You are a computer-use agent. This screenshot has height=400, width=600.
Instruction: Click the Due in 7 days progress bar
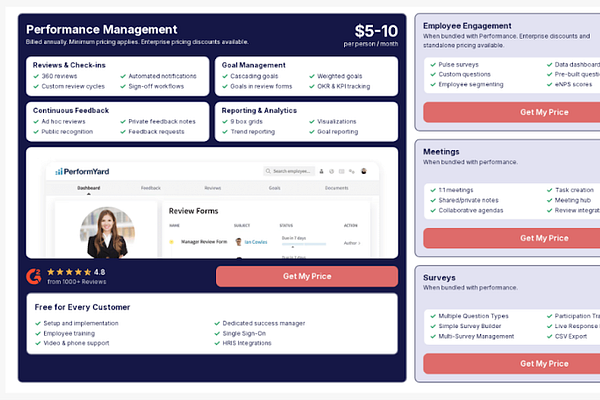(304, 244)
